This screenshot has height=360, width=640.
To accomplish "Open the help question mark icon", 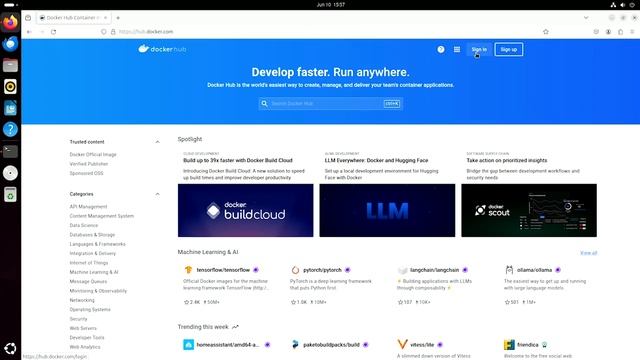I will (441, 49).
